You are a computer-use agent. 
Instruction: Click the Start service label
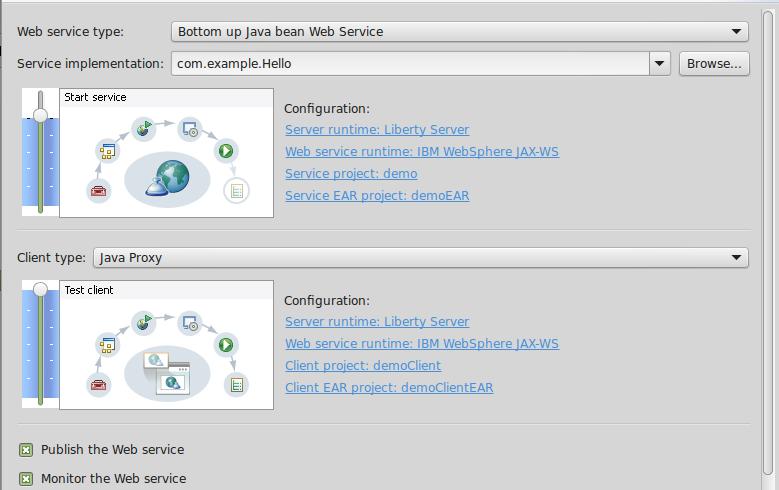coord(95,97)
